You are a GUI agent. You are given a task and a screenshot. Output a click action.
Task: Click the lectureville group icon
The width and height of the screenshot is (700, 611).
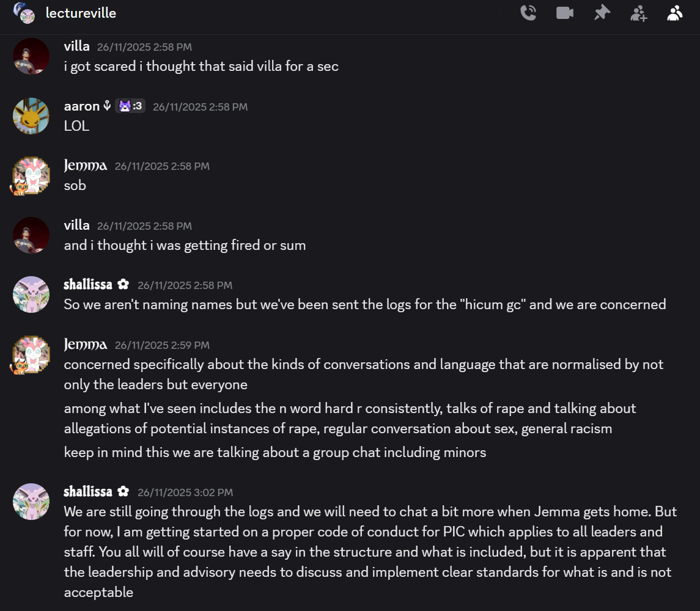(24, 13)
